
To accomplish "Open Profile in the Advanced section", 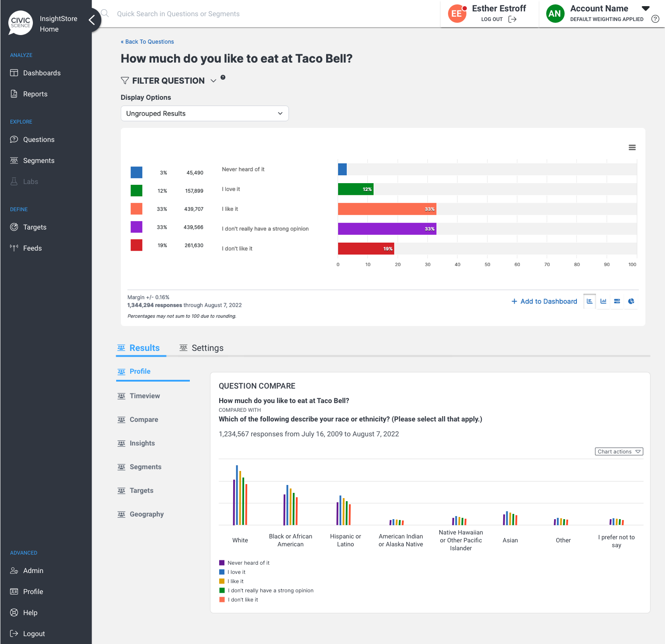I will click(x=27, y=591).
